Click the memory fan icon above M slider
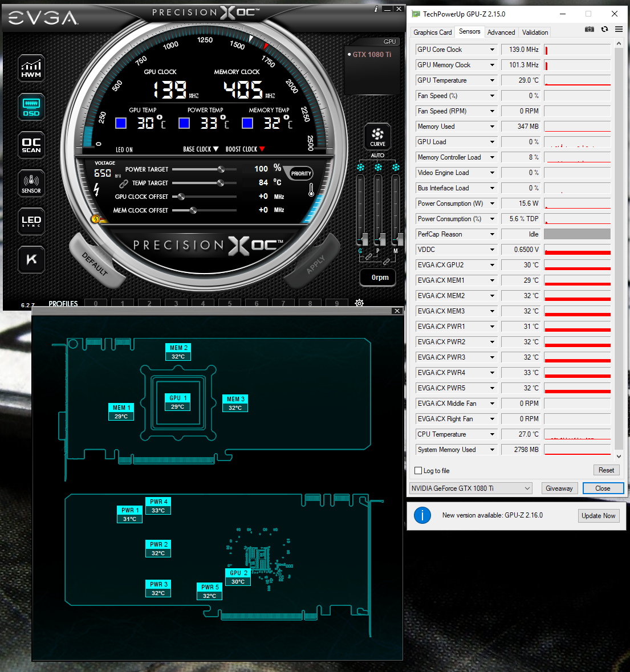Image resolution: width=630 pixels, height=672 pixels. [x=396, y=167]
